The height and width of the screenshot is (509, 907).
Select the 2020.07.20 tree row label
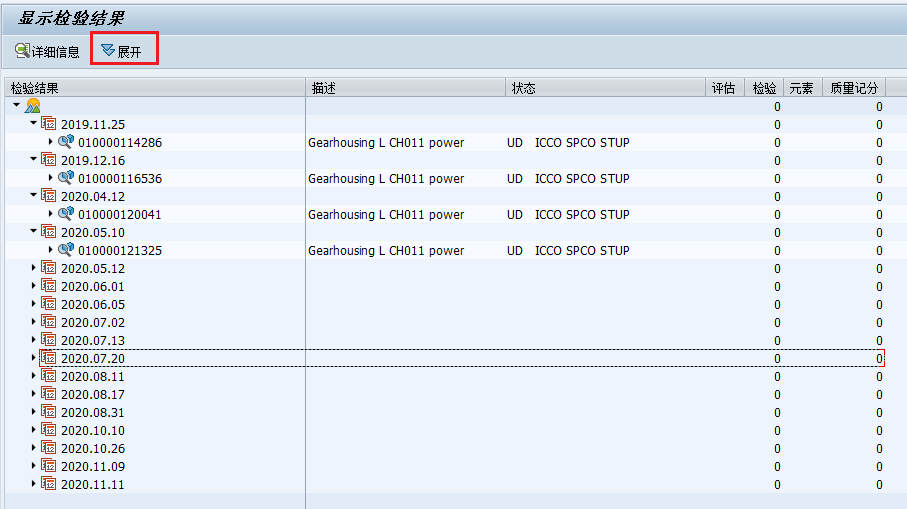93,359
